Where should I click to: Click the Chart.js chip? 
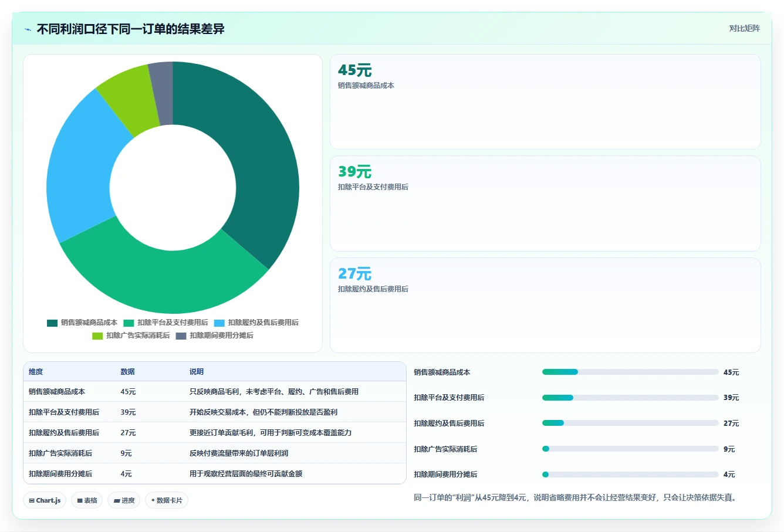(45, 500)
